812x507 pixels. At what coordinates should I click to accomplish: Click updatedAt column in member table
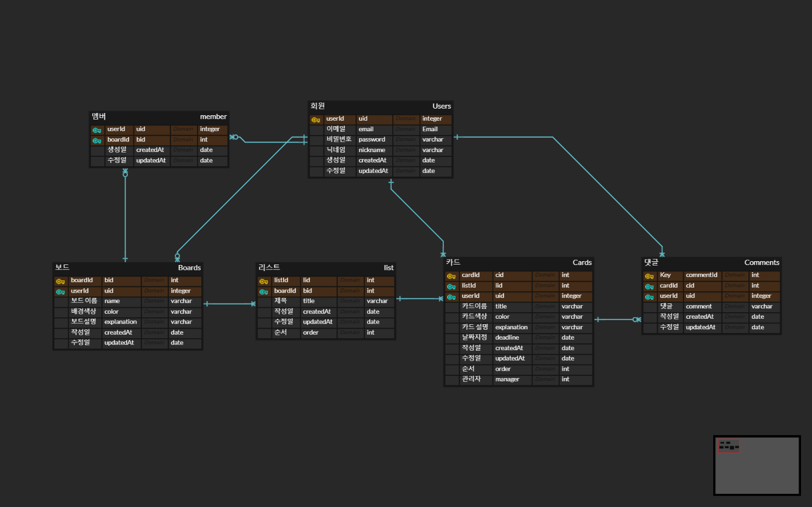151,161
